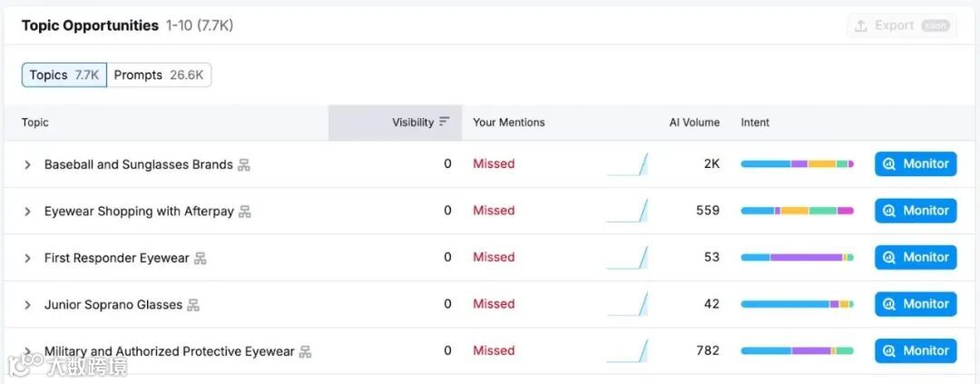980x384 pixels.
Task: Switch to the Prompts tab
Action: (x=159, y=75)
